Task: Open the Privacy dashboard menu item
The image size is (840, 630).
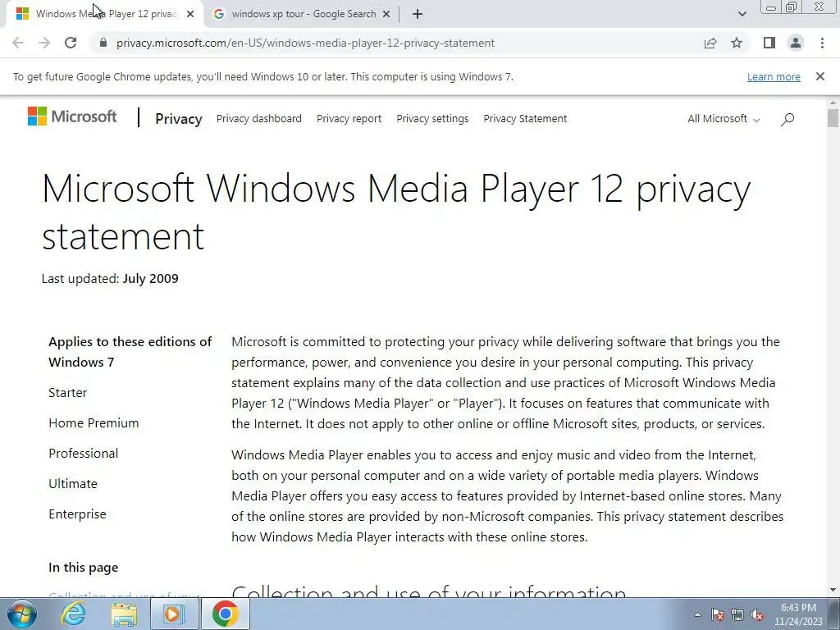Action: pyautogui.click(x=258, y=119)
